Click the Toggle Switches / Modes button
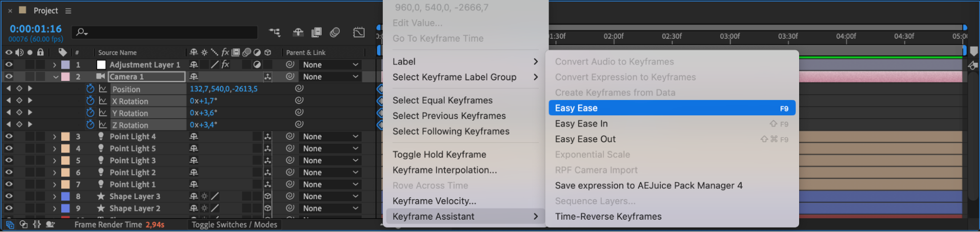Viewport: 980px width, 232px height. pos(234,225)
